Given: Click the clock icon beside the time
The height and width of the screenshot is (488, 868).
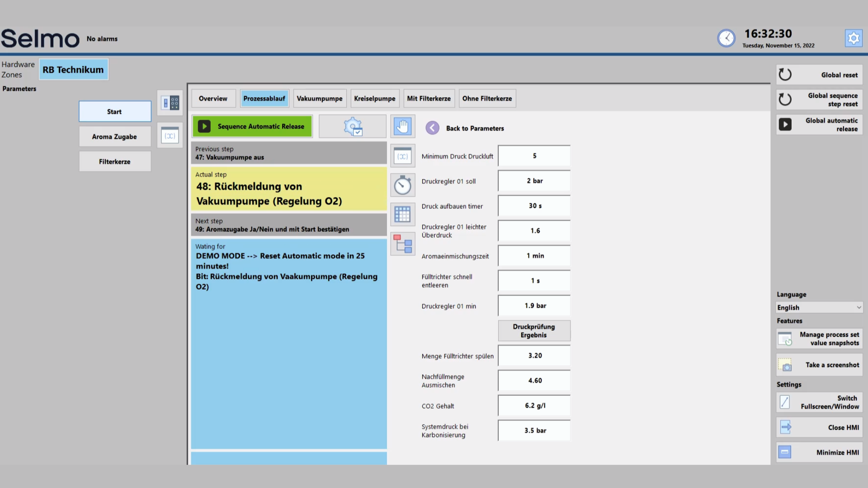Looking at the screenshot, I should point(726,38).
